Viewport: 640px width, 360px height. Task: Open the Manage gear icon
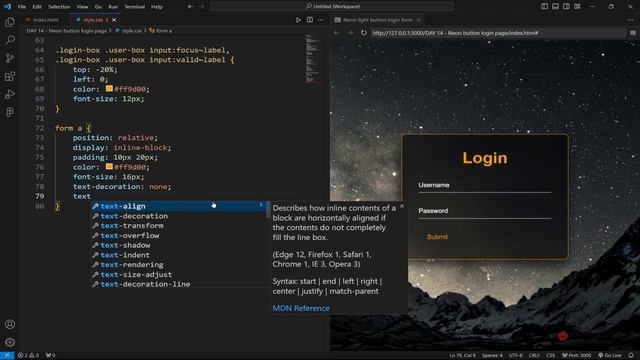[10, 342]
